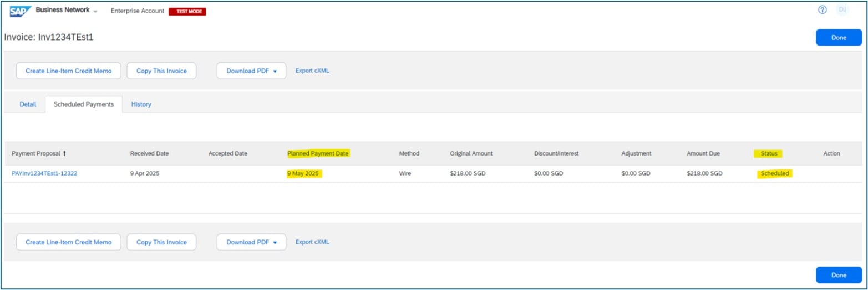
Task: Click the bottom Copy This Invoice button
Action: (161, 242)
